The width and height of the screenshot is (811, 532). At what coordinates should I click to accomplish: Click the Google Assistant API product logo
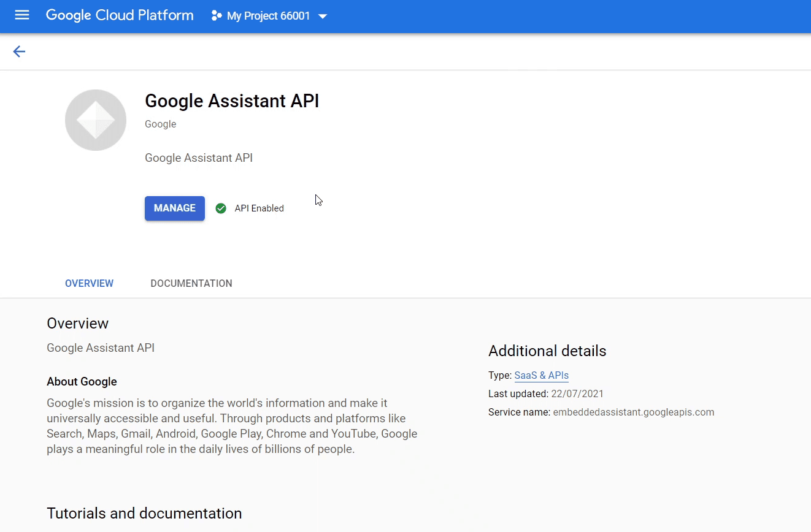coord(95,120)
